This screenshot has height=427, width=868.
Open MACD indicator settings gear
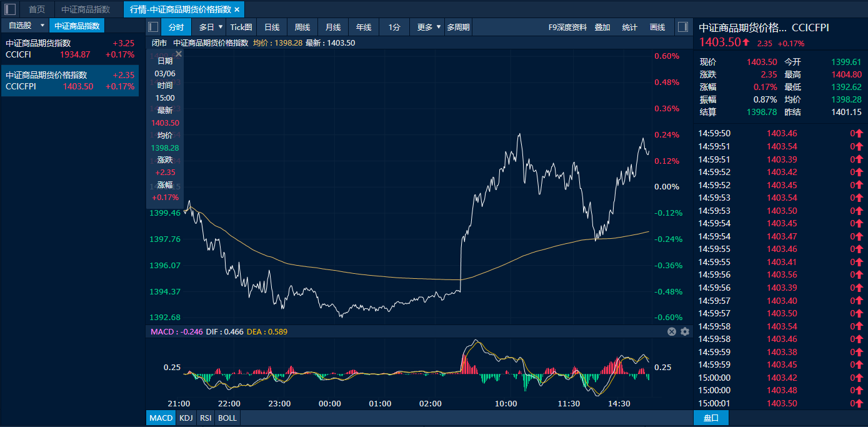coord(685,331)
